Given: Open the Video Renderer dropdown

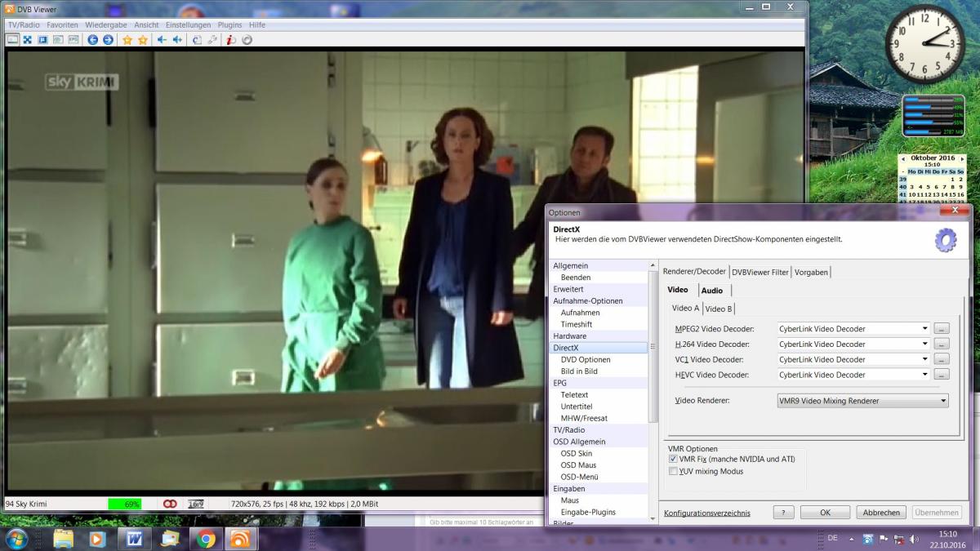Looking at the screenshot, I should point(862,401).
